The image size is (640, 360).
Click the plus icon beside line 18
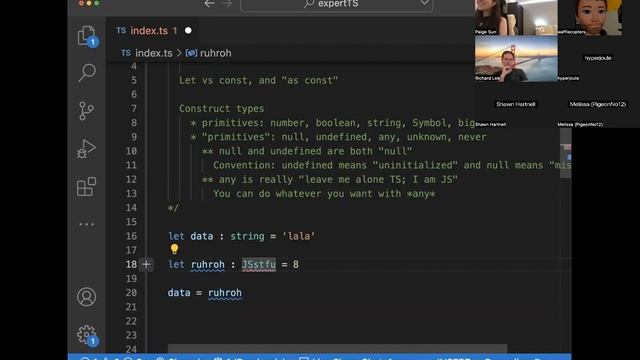pyautogui.click(x=146, y=264)
